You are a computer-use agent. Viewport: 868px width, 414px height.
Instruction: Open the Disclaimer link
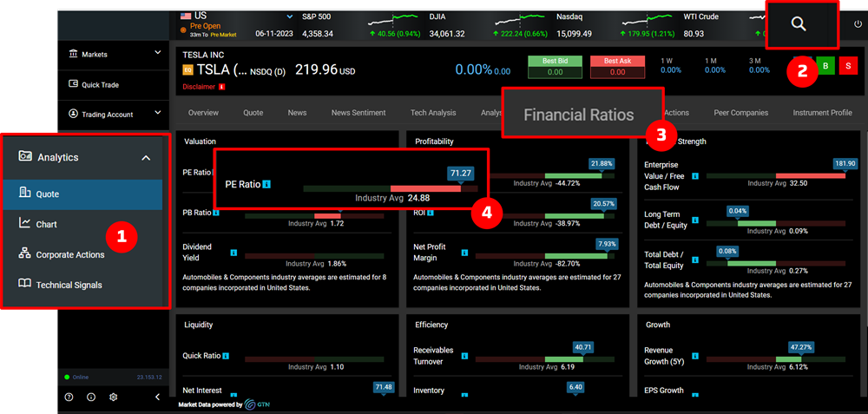[198, 87]
